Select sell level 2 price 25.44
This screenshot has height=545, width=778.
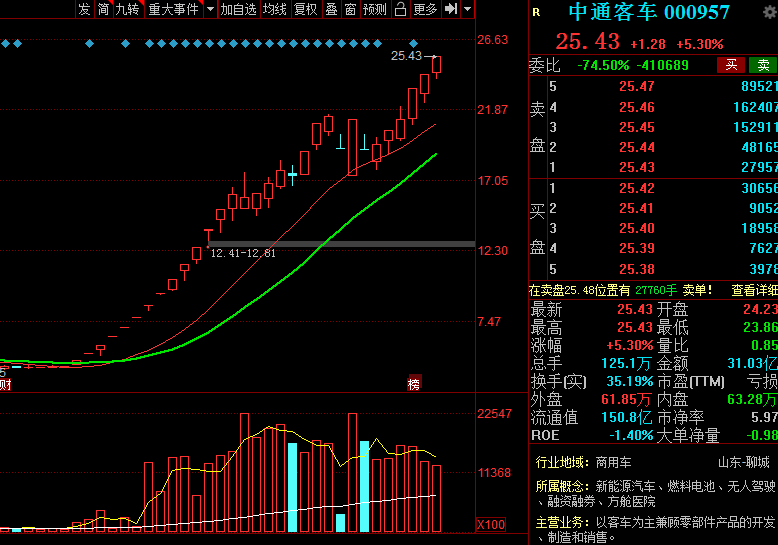click(x=637, y=147)
